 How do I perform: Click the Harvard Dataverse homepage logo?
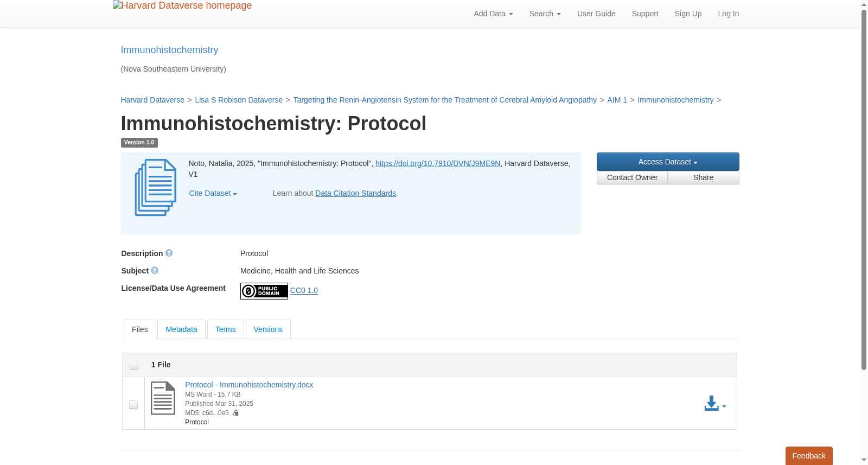click(182, 6)
